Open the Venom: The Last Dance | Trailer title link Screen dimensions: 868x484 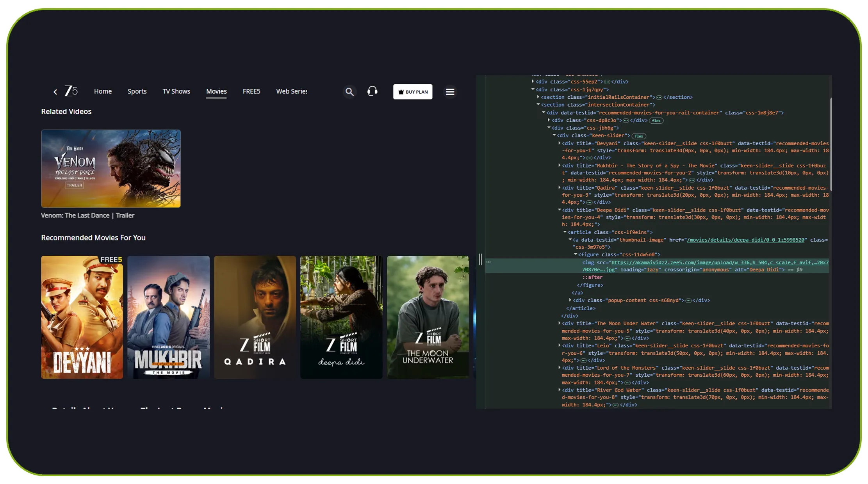tap(88, 215)
